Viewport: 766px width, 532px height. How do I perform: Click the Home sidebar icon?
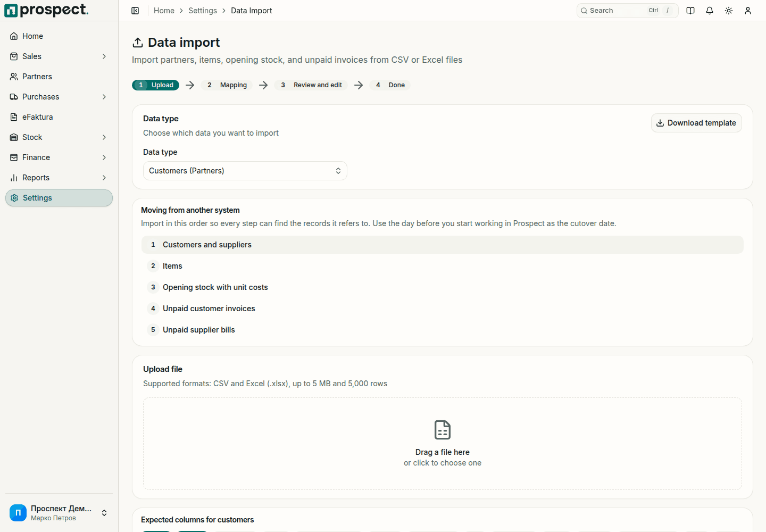coord(14,36)
